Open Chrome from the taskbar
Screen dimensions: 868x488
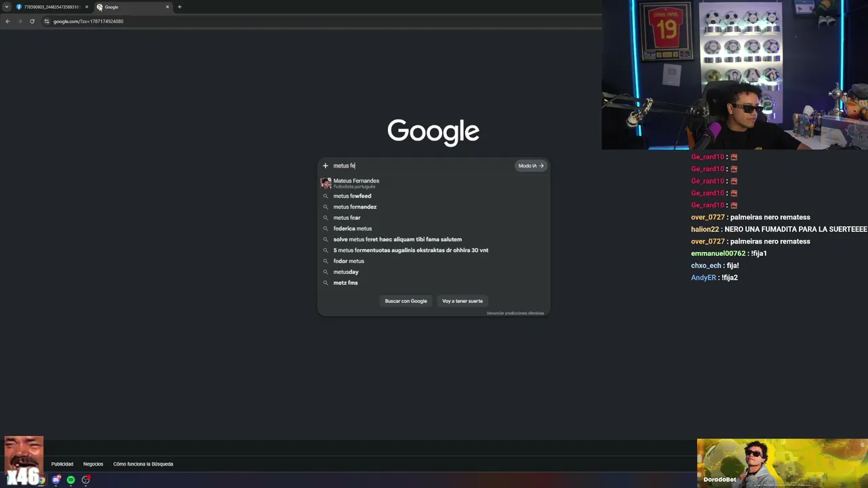click(x=42, y=480)
